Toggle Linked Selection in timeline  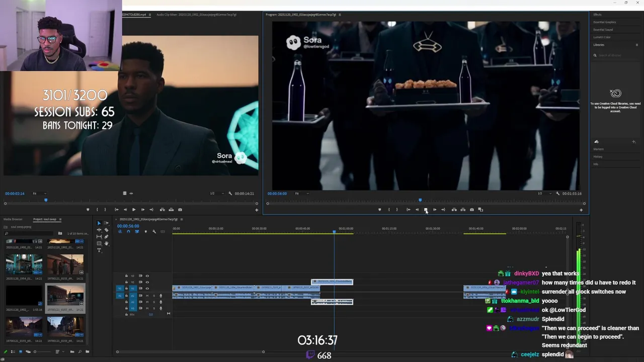pyautogui.click(x=137, y=231)
